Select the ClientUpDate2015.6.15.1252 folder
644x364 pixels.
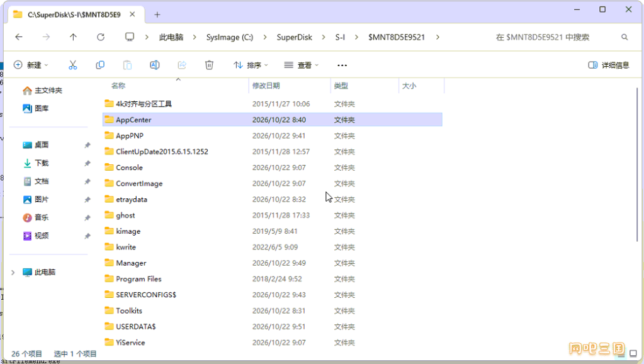(x=273, y=152)
